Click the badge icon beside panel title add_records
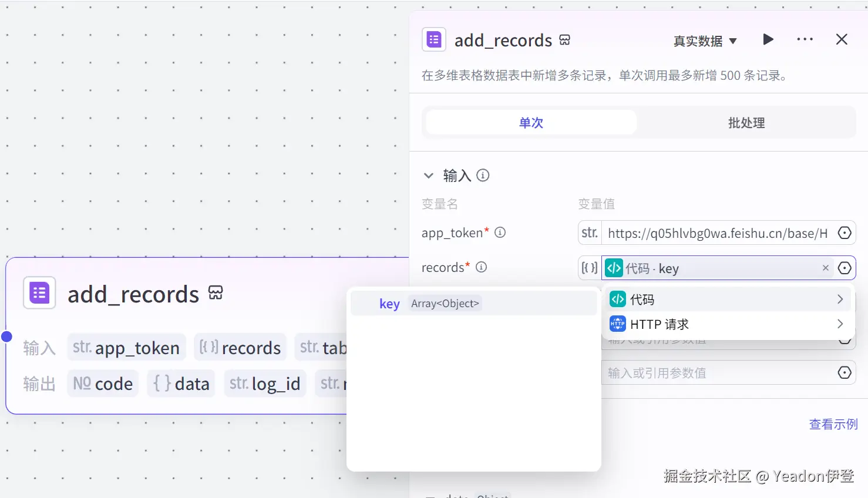This screenshot has height=498, width=868. [564, 40]
